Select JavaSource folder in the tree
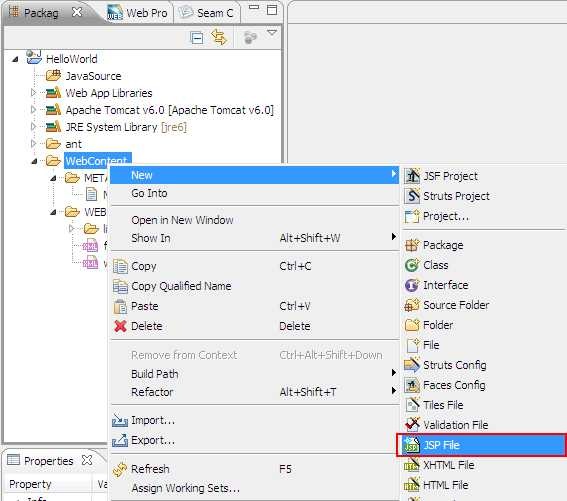This screenshot has height=501, width=567. coord(84,76)
